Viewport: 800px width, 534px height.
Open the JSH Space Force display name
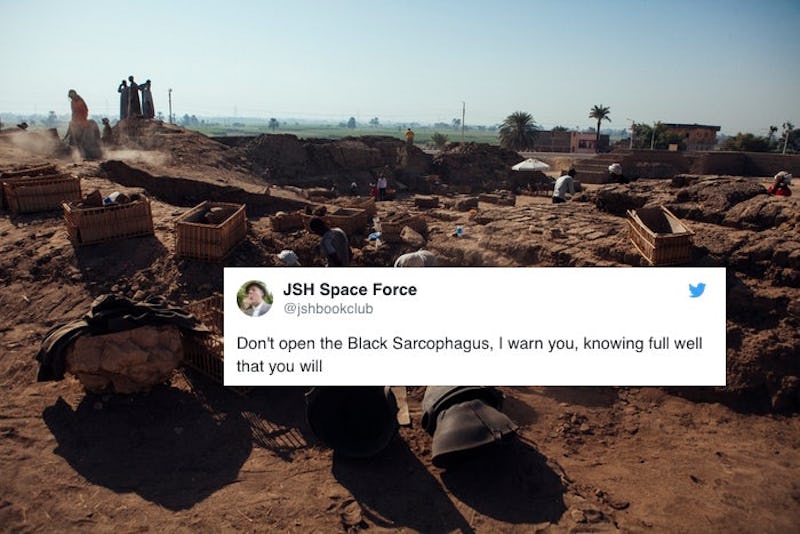(349, 290)
